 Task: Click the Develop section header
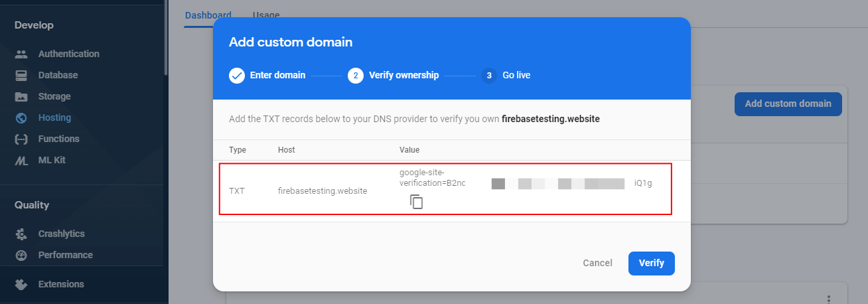pos(35,25)
